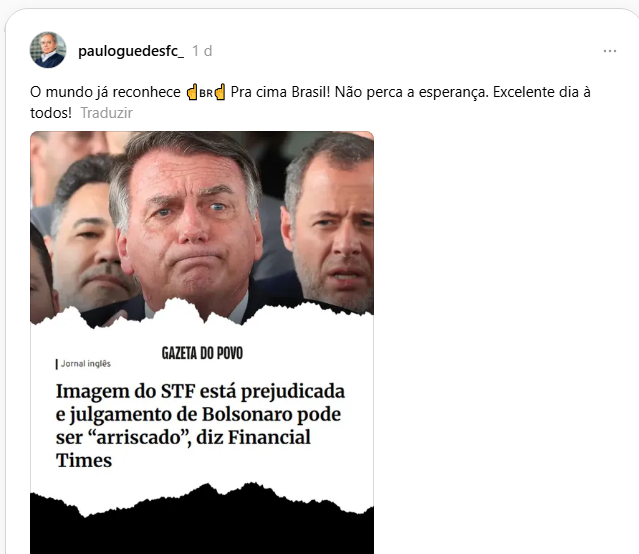Click the caption phrase Pra cima Brasil!

pyautogui.click(x=280, y=92)
